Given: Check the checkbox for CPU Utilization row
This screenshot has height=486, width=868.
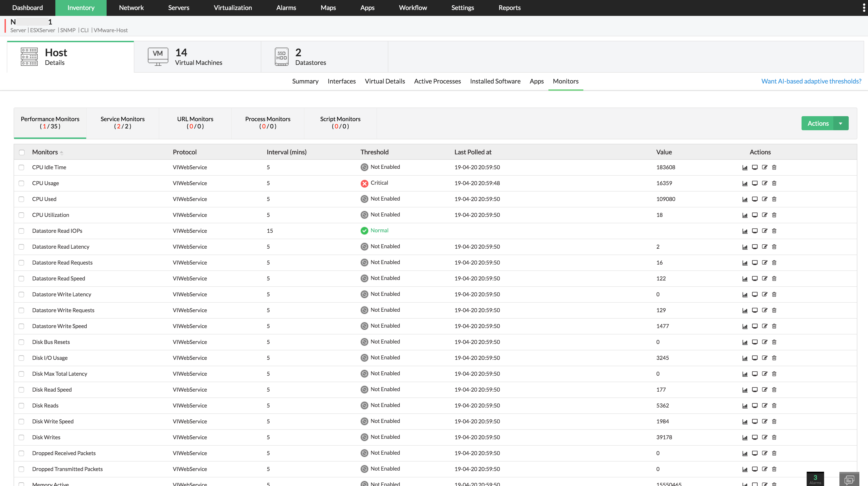Looking at the screenshot, I should pyautogui.click(x=22, y=215).
